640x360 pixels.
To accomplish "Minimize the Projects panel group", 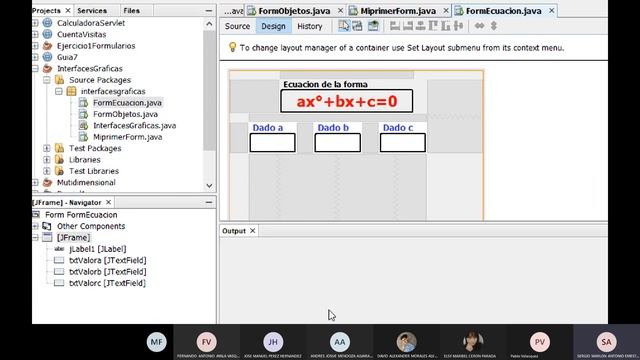I will (x=209, y=11).
